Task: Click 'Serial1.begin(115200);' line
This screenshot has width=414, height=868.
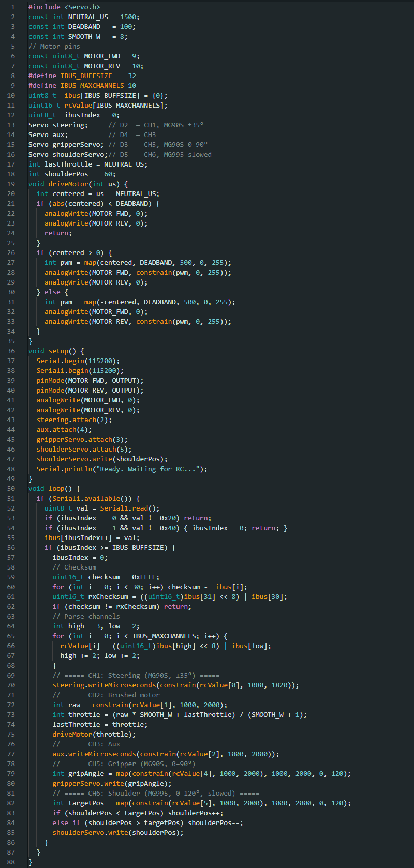Action: (80, 371)
